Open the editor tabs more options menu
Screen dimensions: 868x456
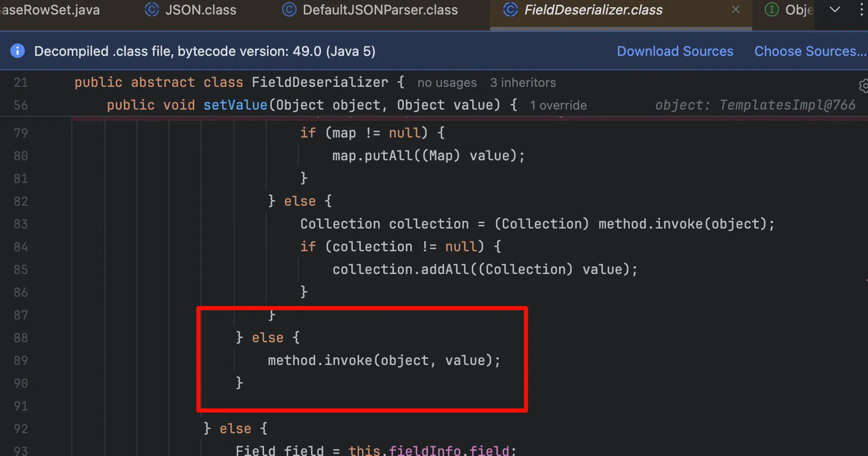click(861, 10)
